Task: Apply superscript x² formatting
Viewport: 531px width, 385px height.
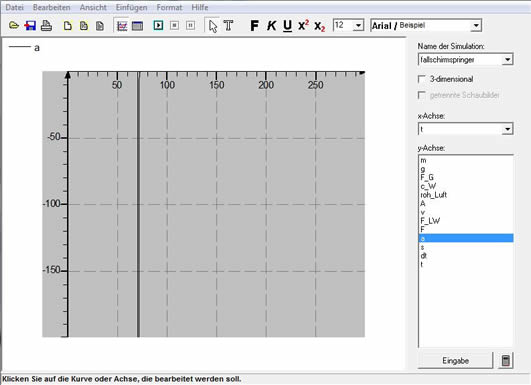Action: 303,25
